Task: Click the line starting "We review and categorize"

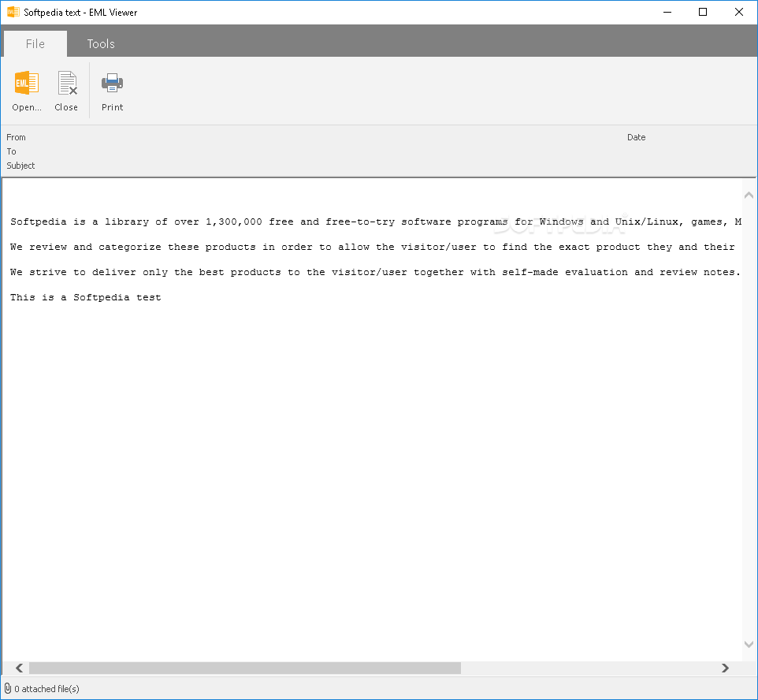Action: tap(372, 247)
